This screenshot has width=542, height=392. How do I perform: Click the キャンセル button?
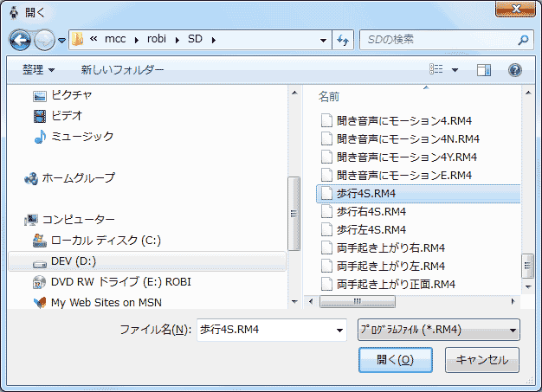482,360
